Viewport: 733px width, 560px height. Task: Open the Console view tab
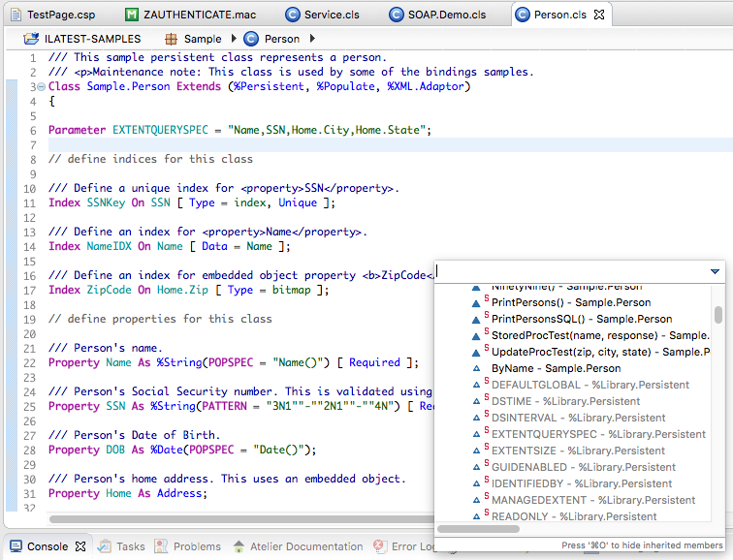pyautogui.click(x=48, y=546)
